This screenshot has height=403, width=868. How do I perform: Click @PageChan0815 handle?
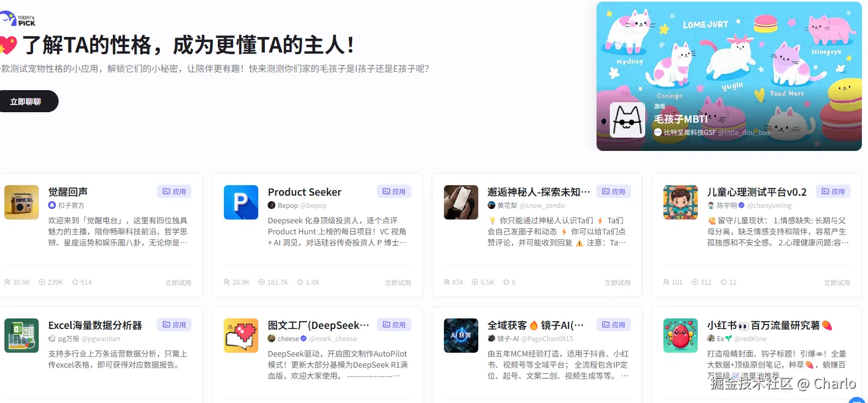pos(547,338)
